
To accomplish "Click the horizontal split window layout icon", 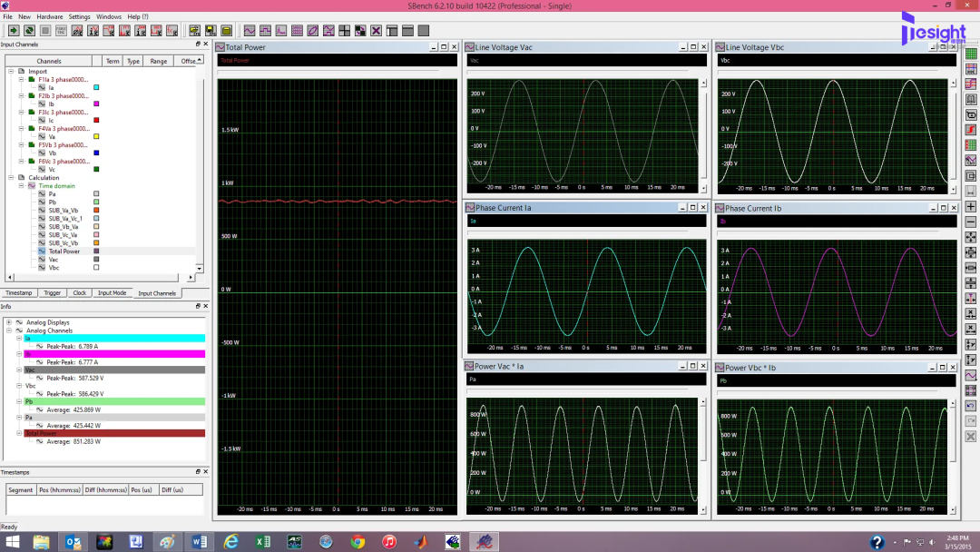I will point(407,30).
